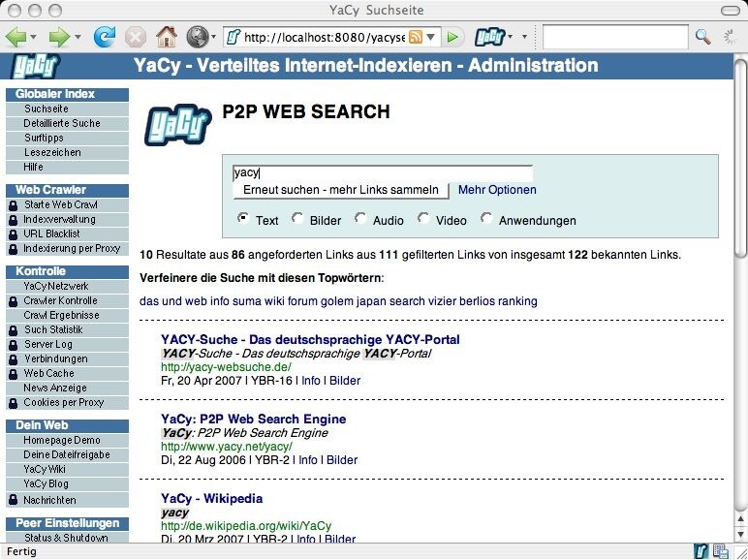Go to Home via house icon
The width and height of the screenshot is (748, 560).
point(167,36)
